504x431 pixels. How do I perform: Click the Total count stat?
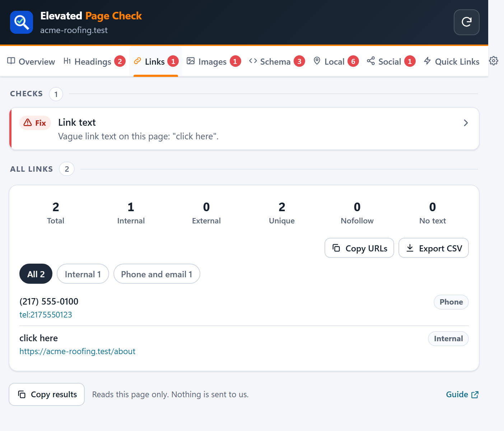click(x=56, y=213)
